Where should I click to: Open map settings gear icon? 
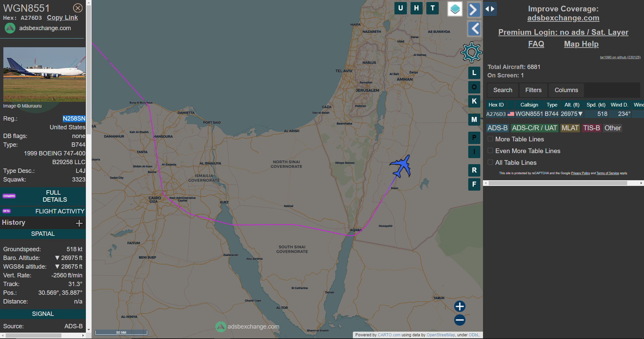pos(472,52)
